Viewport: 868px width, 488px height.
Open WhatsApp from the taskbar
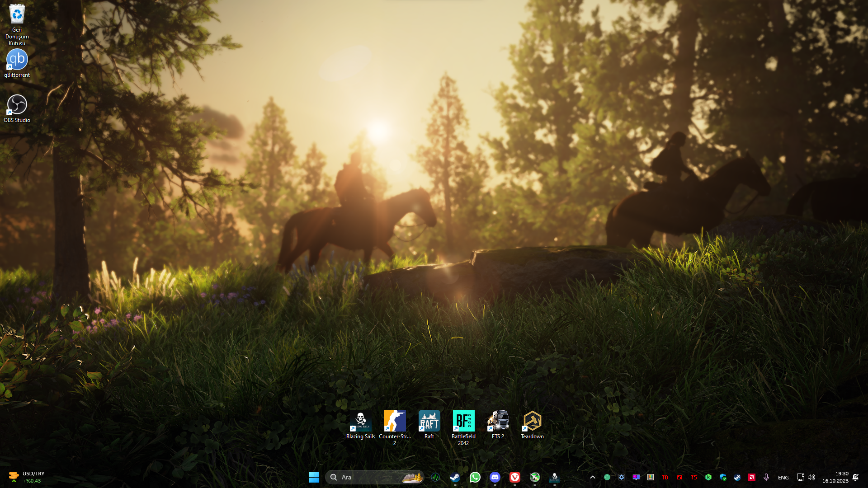pos(475,477)
